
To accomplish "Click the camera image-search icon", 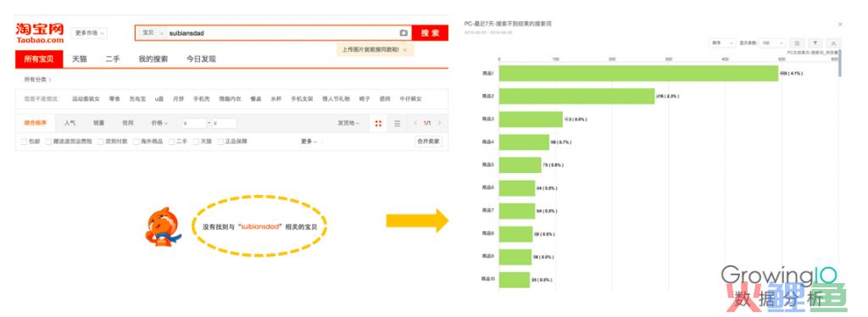I will (x=403, y=33).
